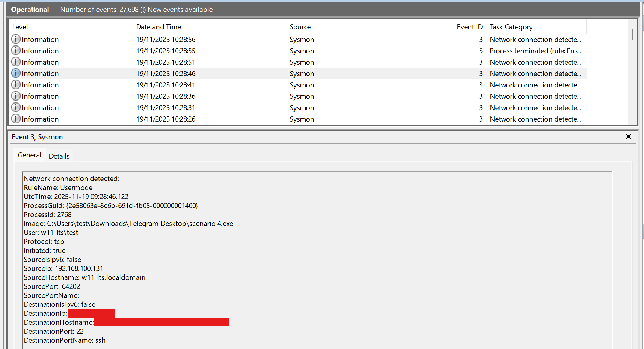Click the Information icon on the last 10:28:26 row
Image resolution: width=644 pixels, height=349 pixels.
pyautogui.click(x=16, y=119)
